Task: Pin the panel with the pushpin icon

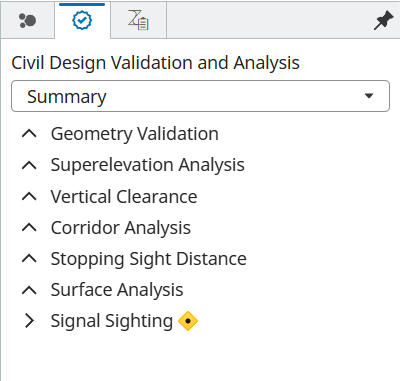Action: pyautogui.click(x=383, y=20)
